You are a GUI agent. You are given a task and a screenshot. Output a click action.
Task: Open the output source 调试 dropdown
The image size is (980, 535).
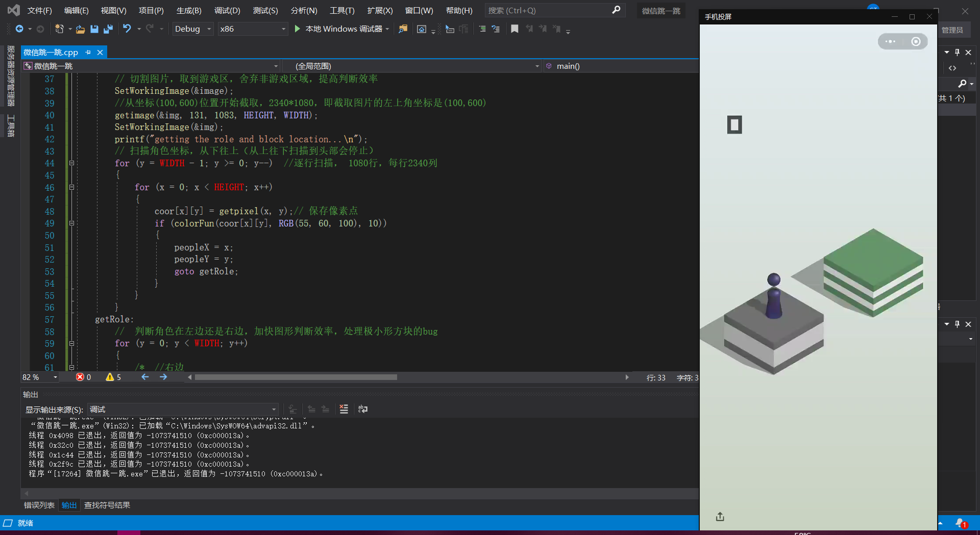click(183, 409)
